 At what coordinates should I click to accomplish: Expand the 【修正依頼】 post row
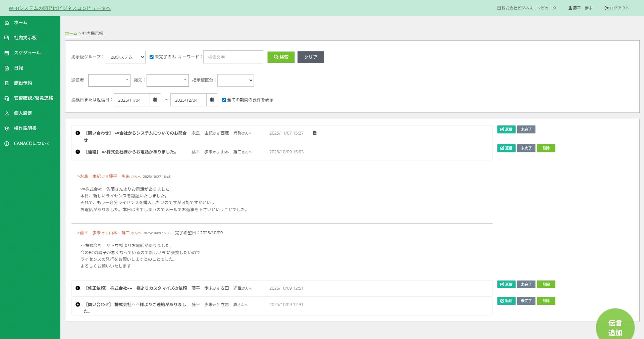78,288
